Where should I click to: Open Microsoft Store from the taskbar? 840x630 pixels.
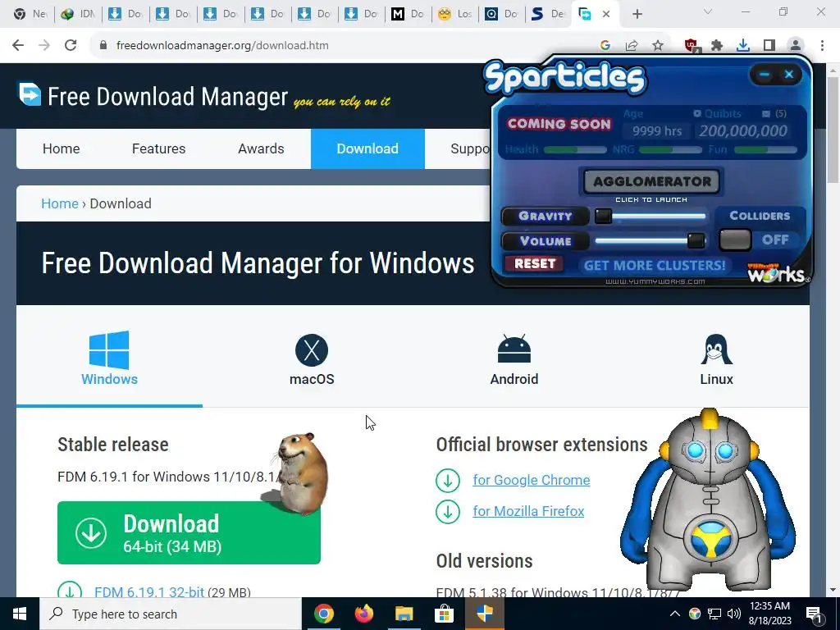[444, 614]
